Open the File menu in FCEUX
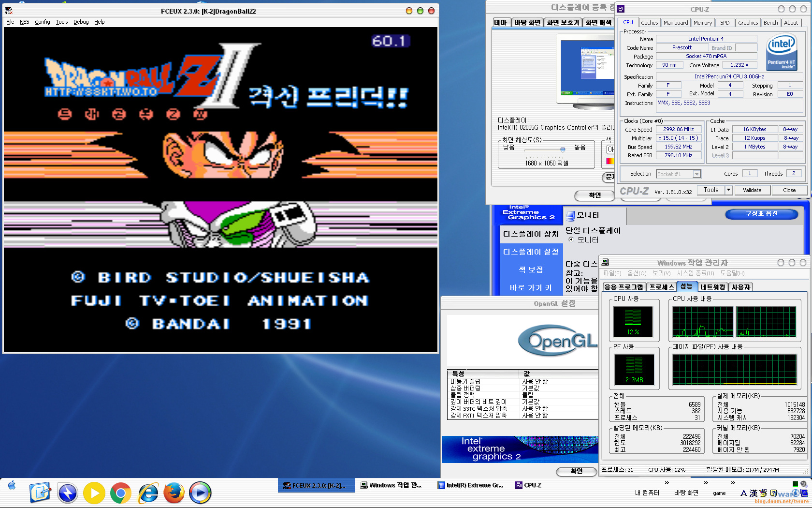 [10, 22]
